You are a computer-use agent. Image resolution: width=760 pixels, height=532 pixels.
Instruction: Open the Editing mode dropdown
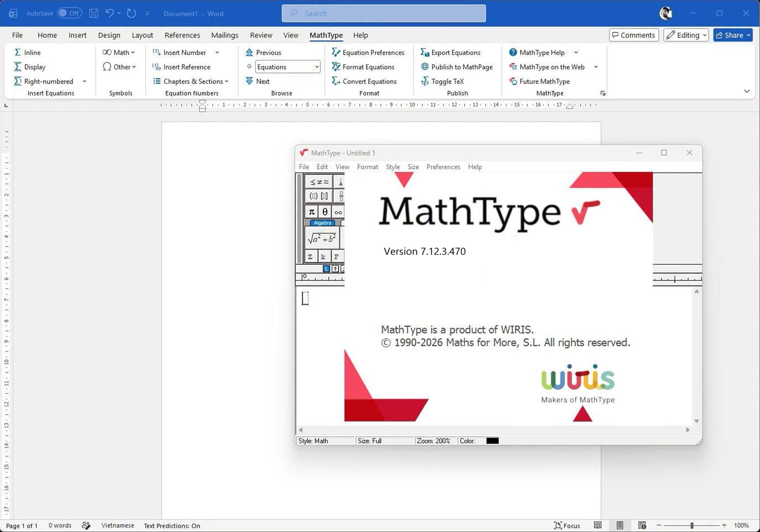point(686,35)
